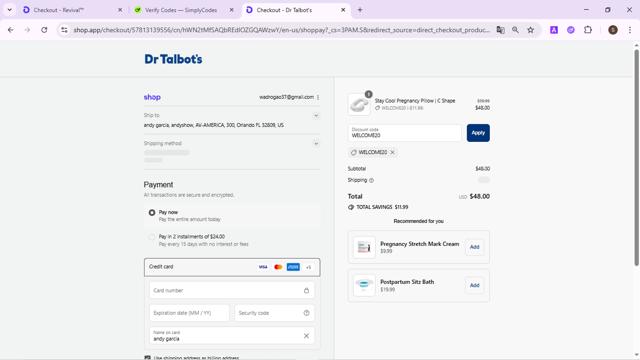Viewport: 640px width, 360px height.
Task: Click the page vertical scrollbar
Action: pos(636,158)
